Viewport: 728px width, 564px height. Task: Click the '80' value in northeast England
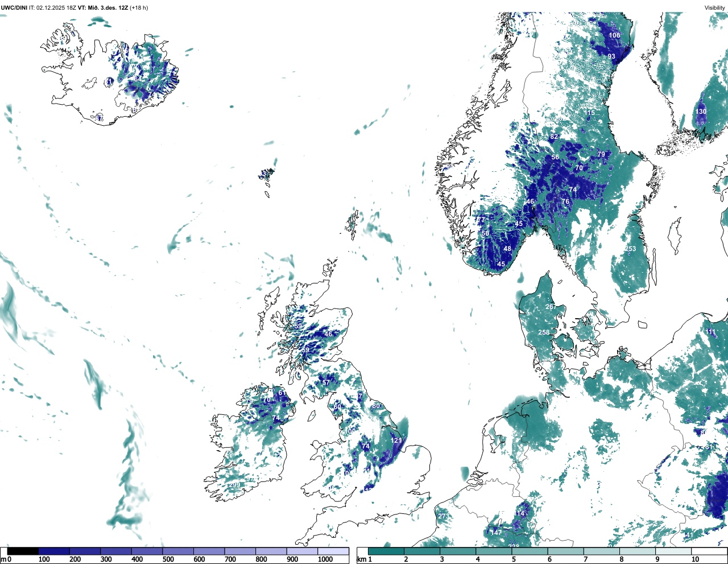(x=375, y=406)
